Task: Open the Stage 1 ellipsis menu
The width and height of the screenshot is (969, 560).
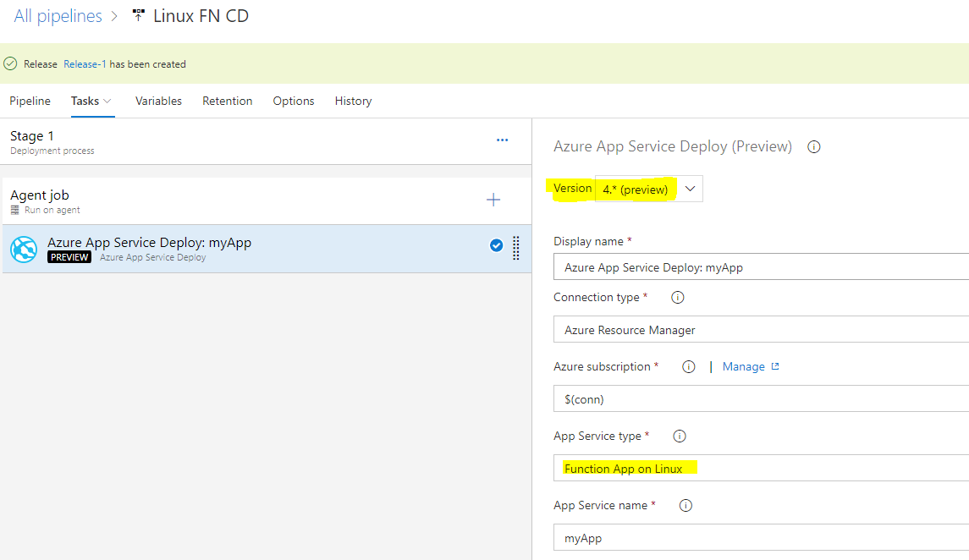Action: click(x=502, y=140)
